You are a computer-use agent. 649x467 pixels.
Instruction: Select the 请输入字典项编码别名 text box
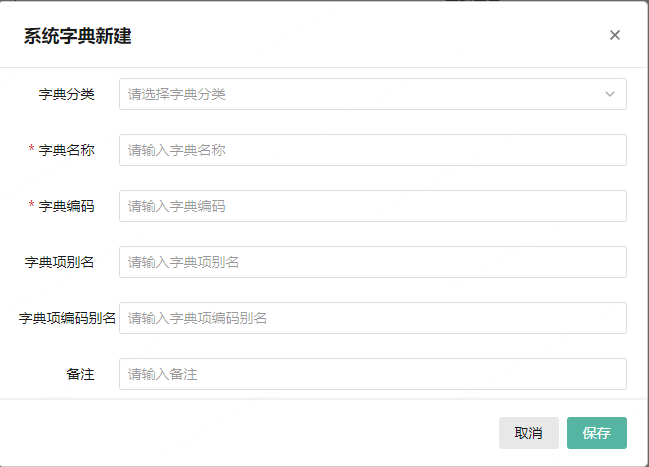pyautogui.click(x=372, y=318)
